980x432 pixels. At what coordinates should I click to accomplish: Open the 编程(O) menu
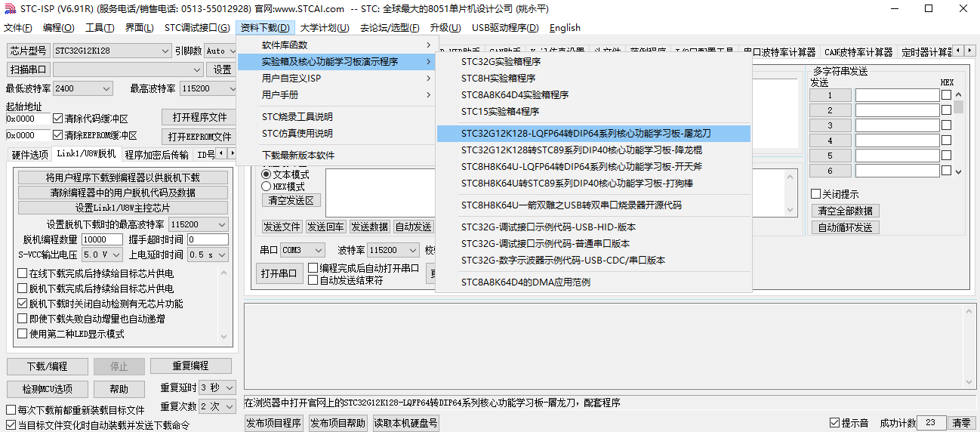(59, 28)
